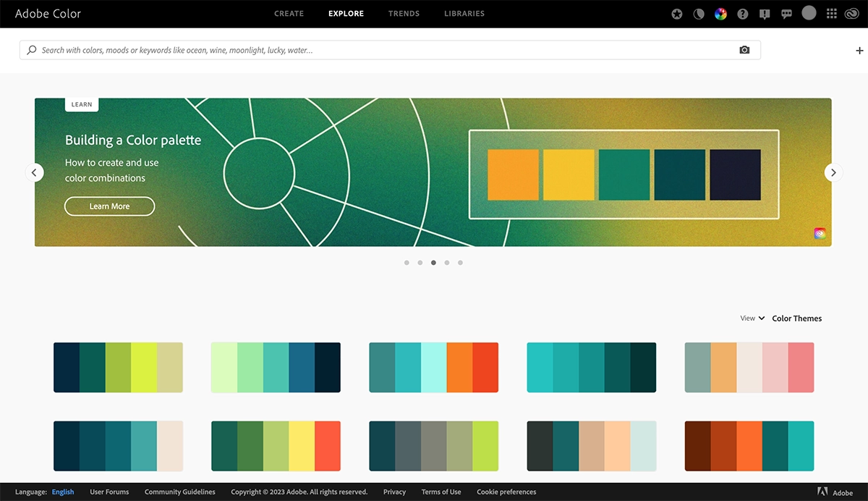The image size is (868, 501).
Task: Click the green square in the banner palette
Action: [x=624, y=174]
